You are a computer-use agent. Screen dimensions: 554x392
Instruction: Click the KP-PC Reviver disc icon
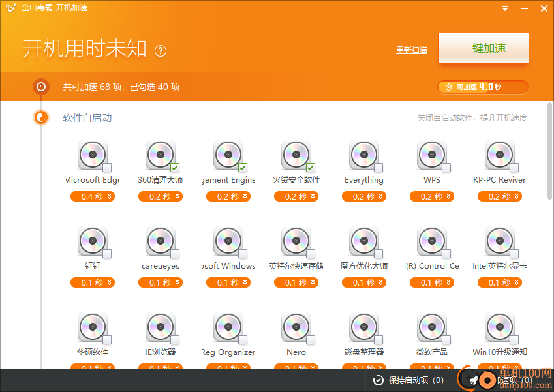pos(500,155)
